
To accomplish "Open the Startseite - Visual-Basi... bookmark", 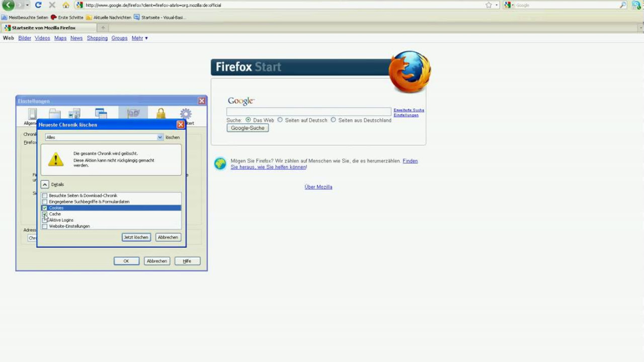I will coord(159,17).
